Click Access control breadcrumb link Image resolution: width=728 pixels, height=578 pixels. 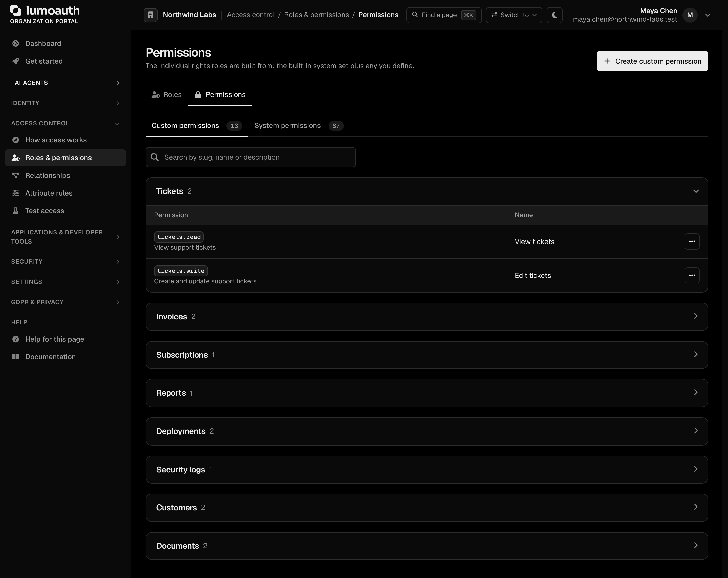tap(251, 15)
